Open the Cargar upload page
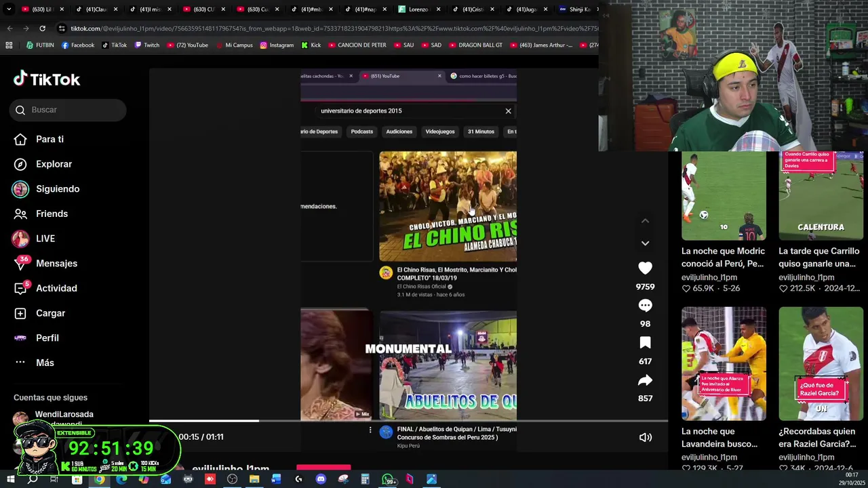The height and width of the screenshot is (488, 868). coord(39,313)
